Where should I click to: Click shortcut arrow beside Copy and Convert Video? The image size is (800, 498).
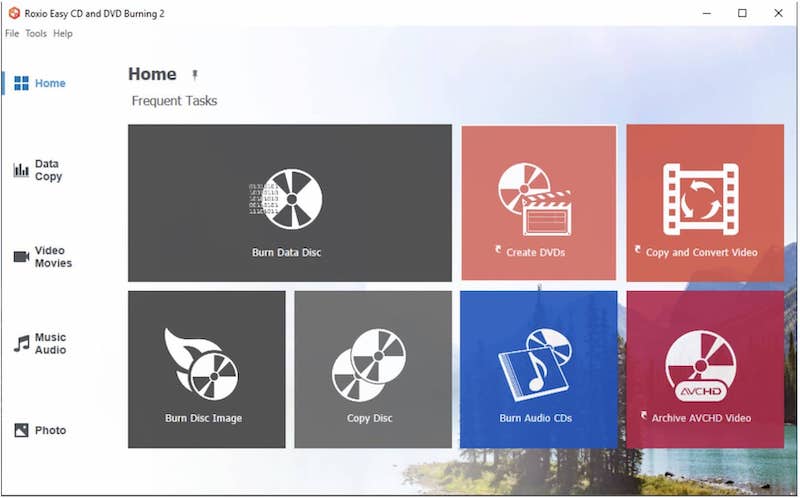tap(638, 250)
